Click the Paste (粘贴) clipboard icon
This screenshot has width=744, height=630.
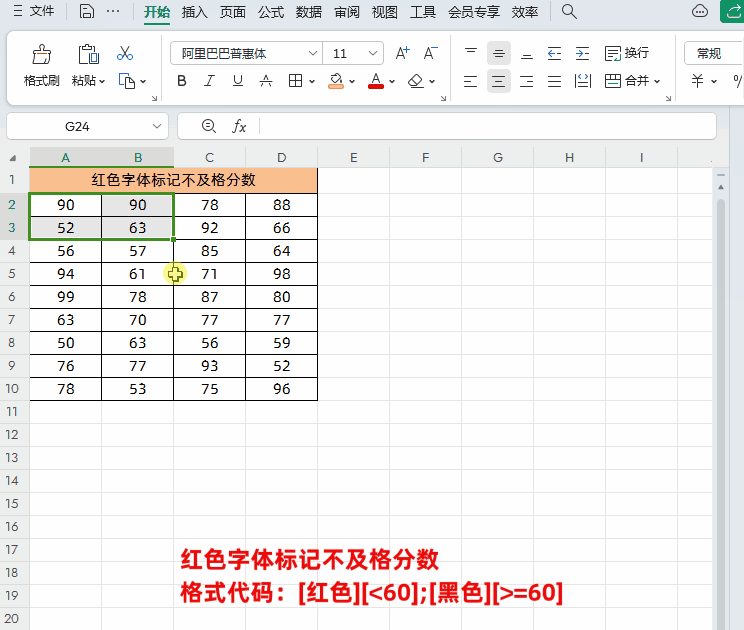click(x=88, y=54)
